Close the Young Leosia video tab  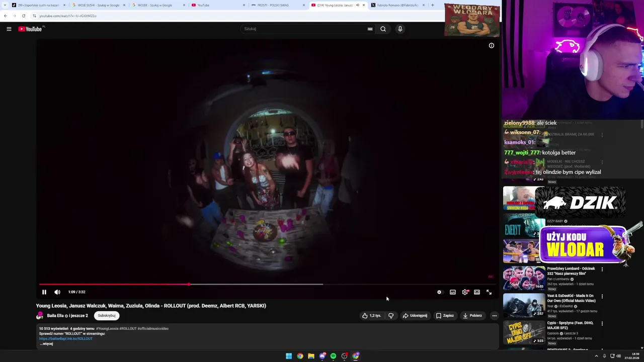pyautogui.click(x=364, y=5)
